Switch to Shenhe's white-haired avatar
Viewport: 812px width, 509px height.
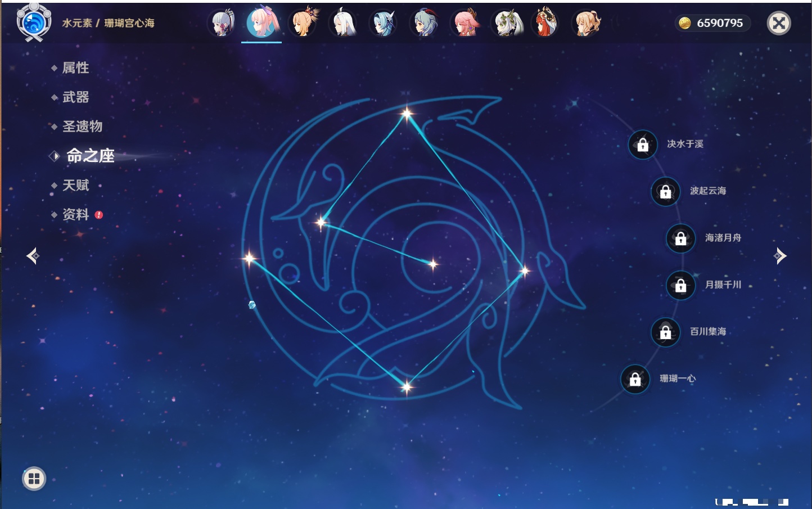pos(344,23)
